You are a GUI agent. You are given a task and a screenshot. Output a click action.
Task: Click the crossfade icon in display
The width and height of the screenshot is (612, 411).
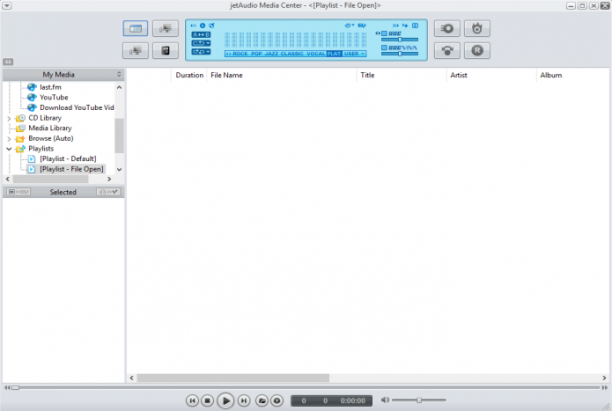click(x=395, y=25)
